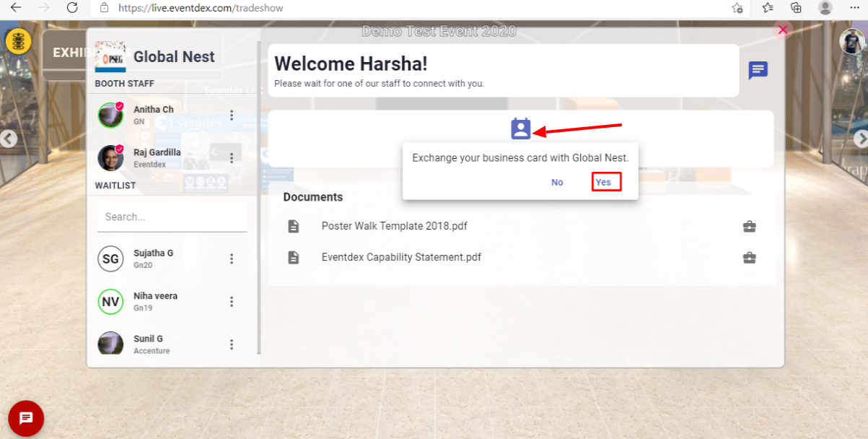Open the Poster Walk Template document icon
The width and height of the screenshot is (868, 439).
coord(294,226)
